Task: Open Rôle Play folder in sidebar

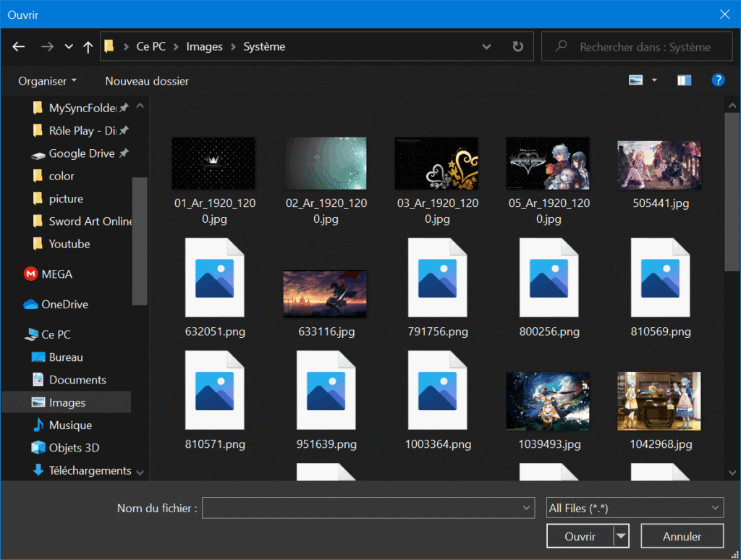Action: [x=80, y=130]
